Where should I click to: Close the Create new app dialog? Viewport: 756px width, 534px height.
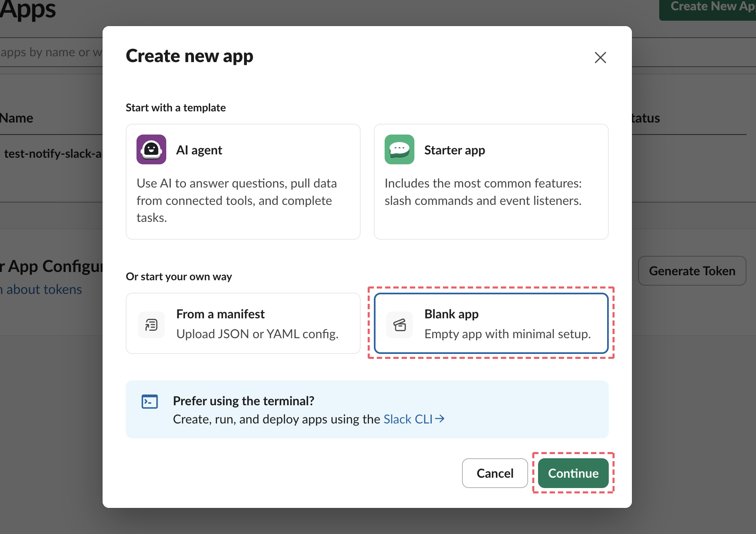600,58
